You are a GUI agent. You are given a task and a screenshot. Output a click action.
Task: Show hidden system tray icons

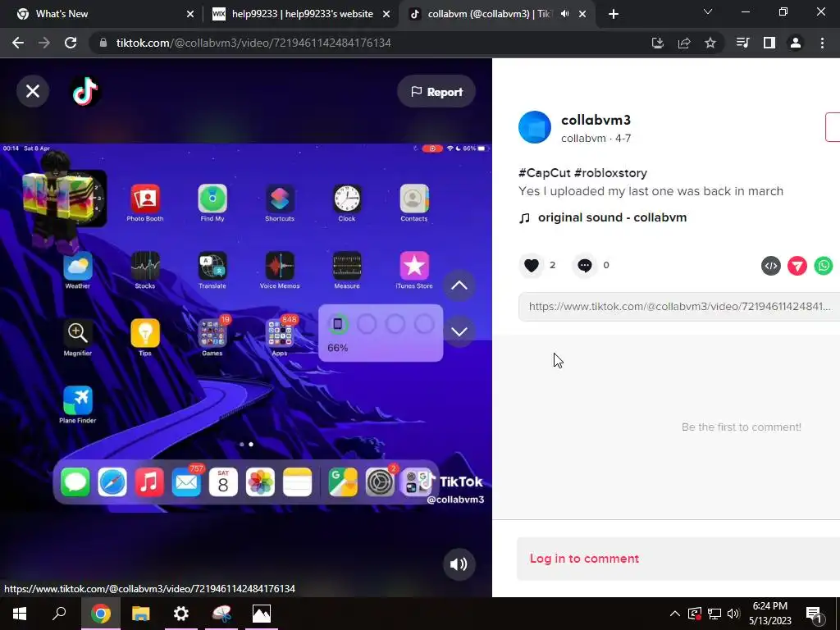675,614
